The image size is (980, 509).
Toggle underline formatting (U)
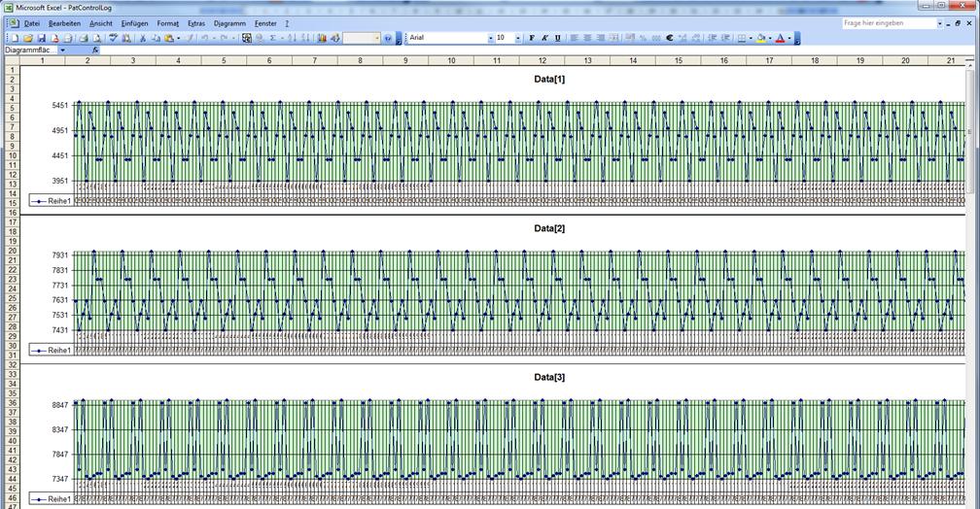click(557, 38)
